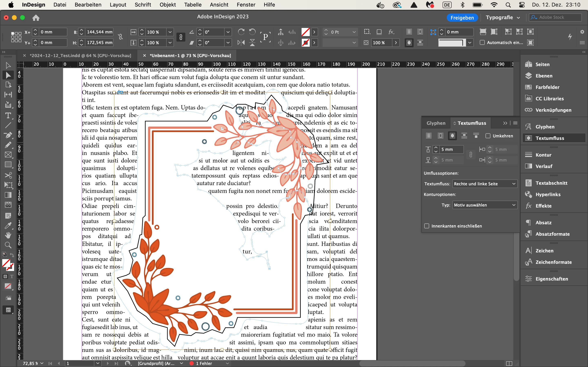Switch to the 2024-12-12_Test.indd tab
This screenshot has height=367, width=588.
click(80, 56)
